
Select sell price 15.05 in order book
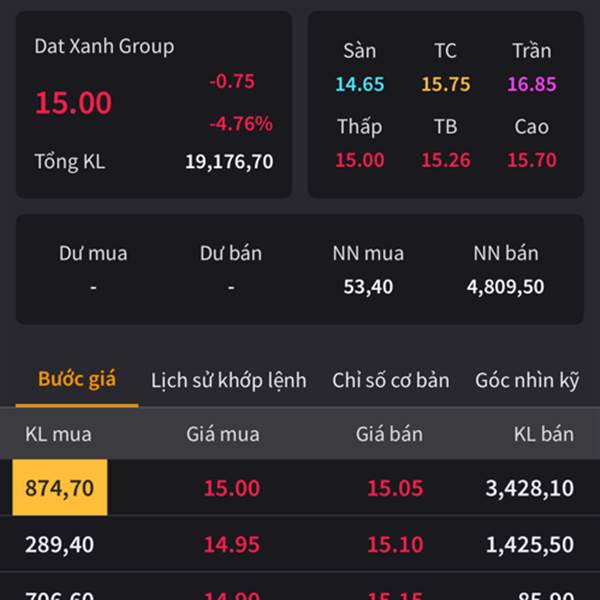[395, 488]
